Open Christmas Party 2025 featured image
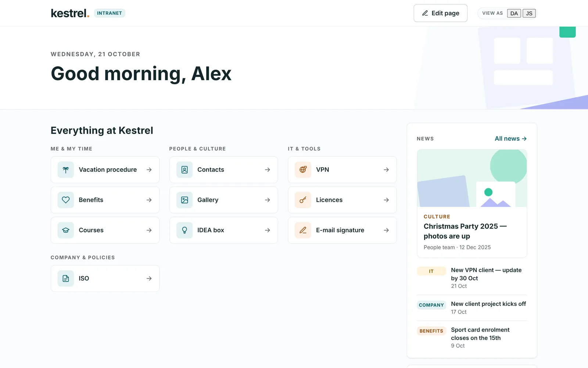This screenshot has width=588, height=368. point(472,178)
